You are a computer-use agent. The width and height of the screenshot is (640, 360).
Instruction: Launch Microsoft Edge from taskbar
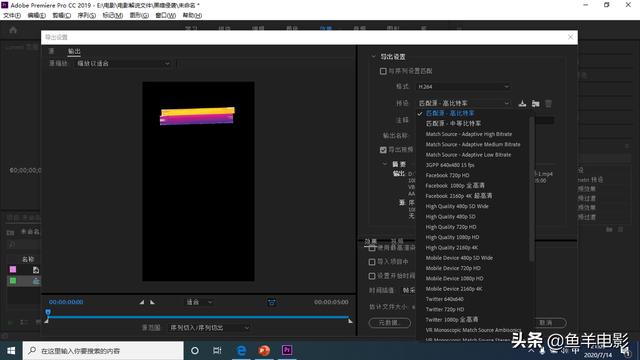tap(242, 351)
